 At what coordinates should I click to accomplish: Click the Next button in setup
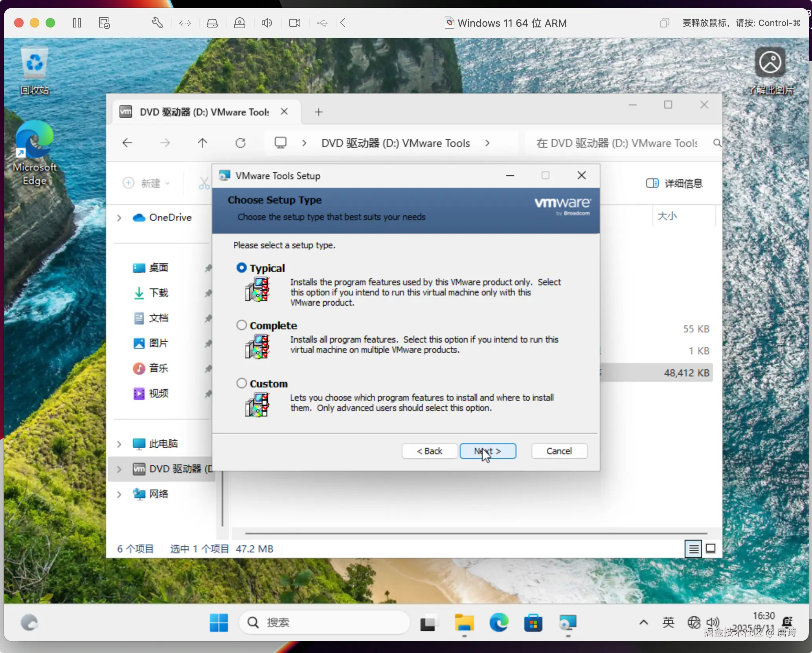click(488, 451)
